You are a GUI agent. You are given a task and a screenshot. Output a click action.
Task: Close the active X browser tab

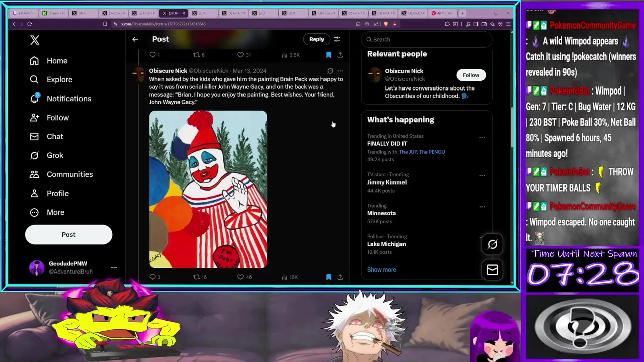(x=184, y=13)
